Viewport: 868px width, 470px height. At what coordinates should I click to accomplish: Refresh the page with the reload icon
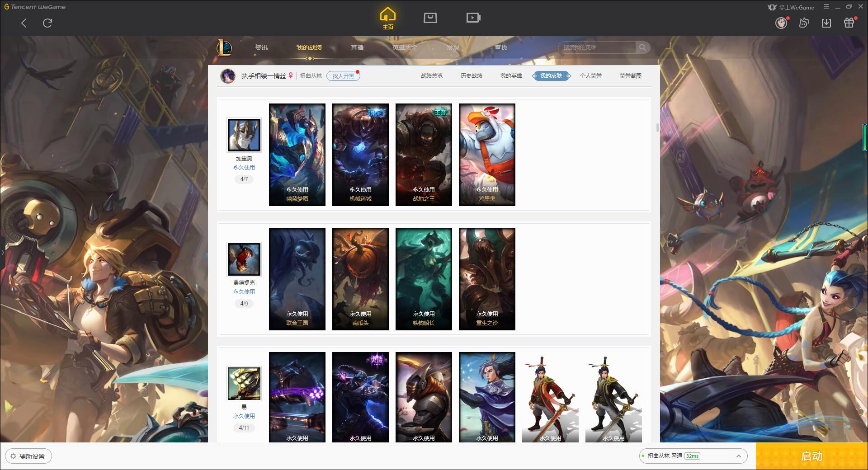coord(47,23)
